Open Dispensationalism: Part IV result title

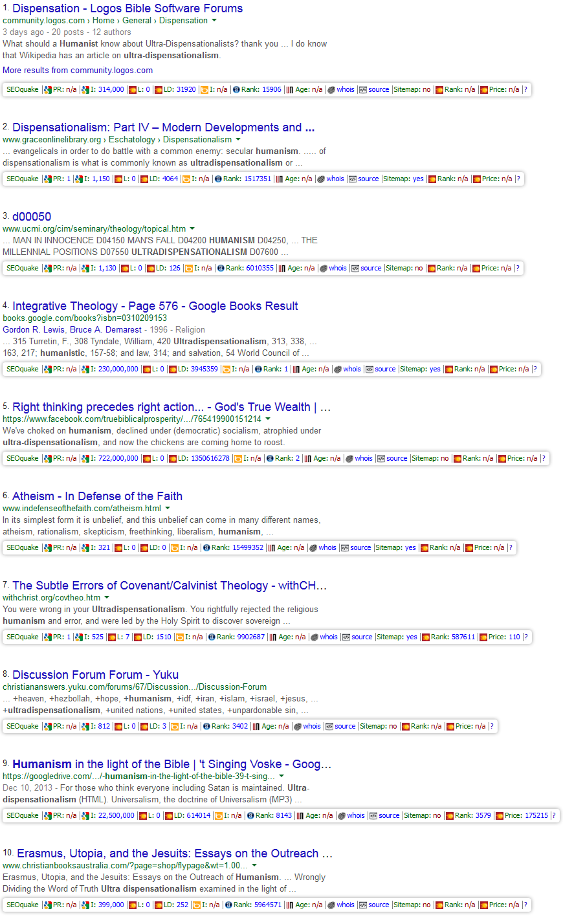[164, 127]
